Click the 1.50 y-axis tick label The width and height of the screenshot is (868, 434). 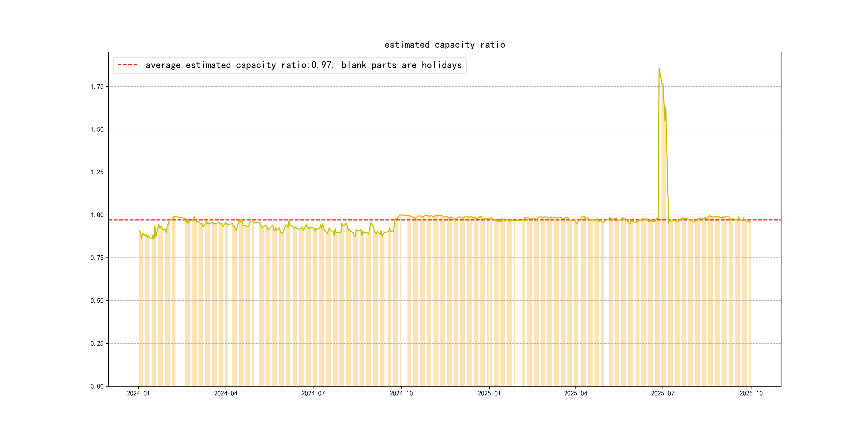point(97,129)
